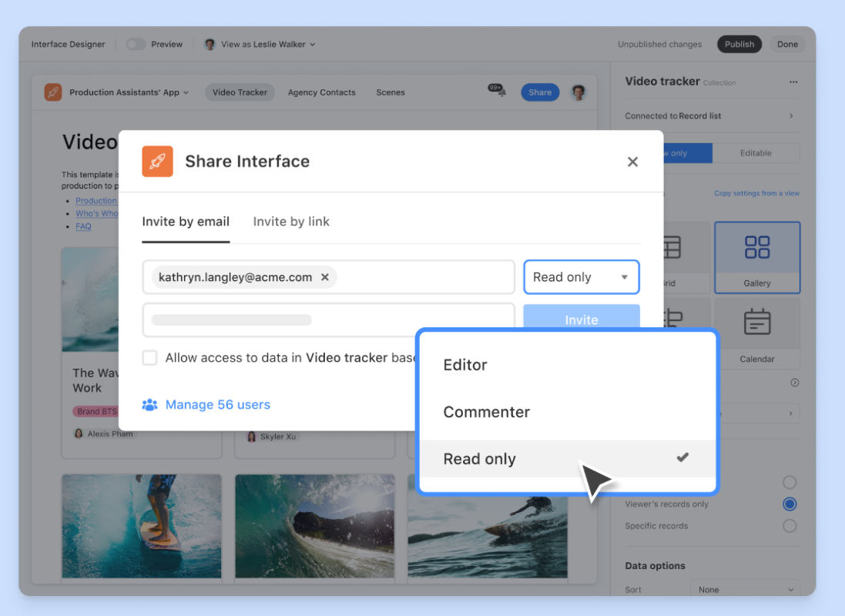The height and width of the screenshot is (616, 845).
Task: Open the user avatar in app header
Action: click(578, 92)
